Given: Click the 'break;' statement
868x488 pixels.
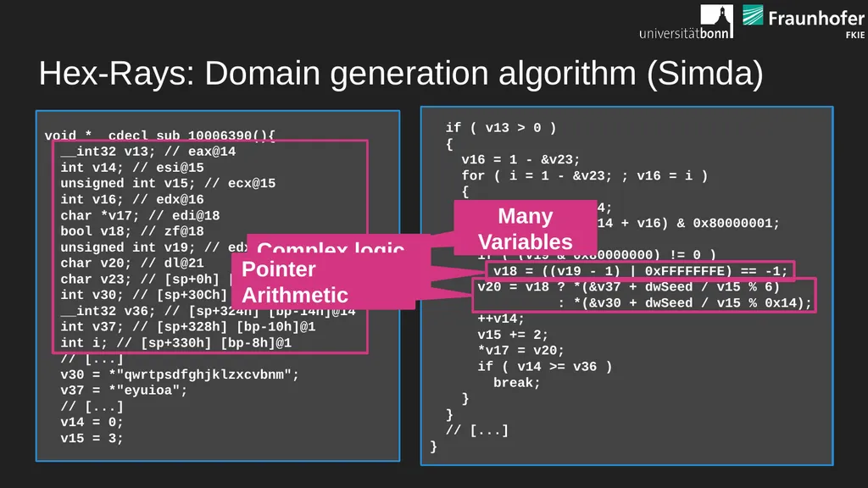Looking at the screenshot, I should [516, 383].
